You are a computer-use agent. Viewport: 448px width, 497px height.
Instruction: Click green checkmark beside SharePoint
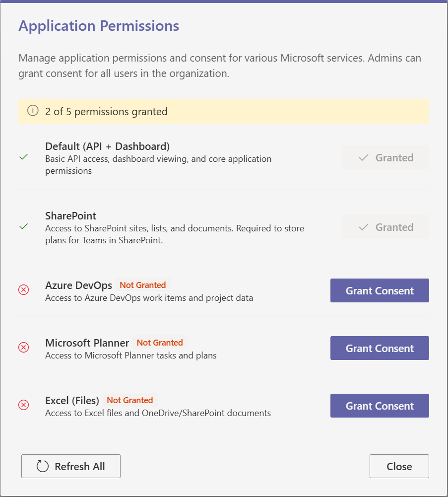pos(23,226)
